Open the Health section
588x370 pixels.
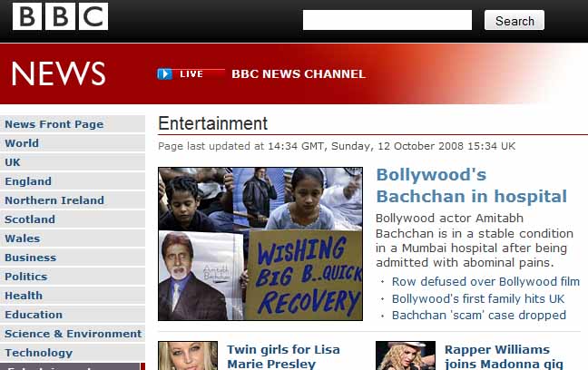pos(73,296)
